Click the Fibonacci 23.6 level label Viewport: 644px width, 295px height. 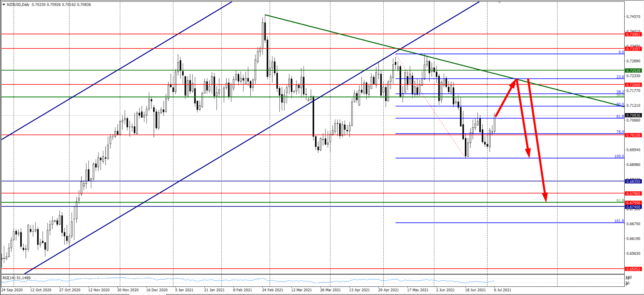[x=620, y=77]
